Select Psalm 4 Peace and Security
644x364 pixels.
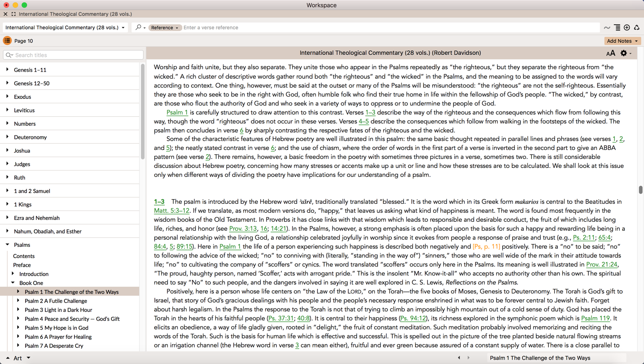click(72, 319)
